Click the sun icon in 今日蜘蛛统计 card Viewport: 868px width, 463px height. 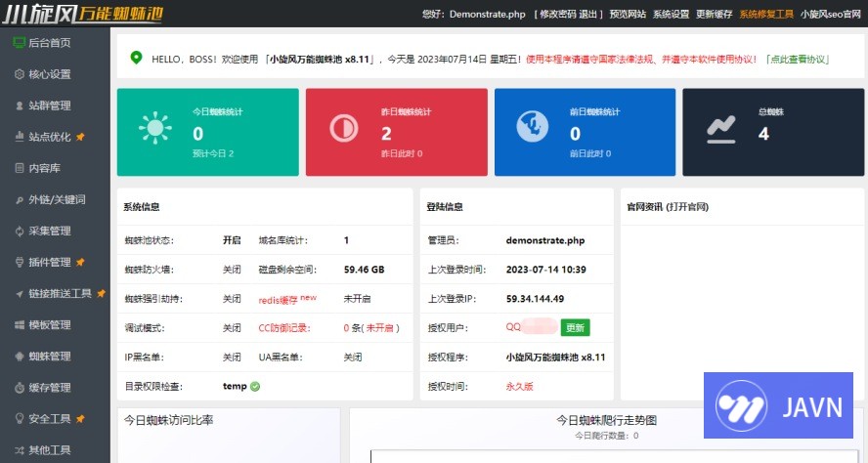tap(155, 129)
